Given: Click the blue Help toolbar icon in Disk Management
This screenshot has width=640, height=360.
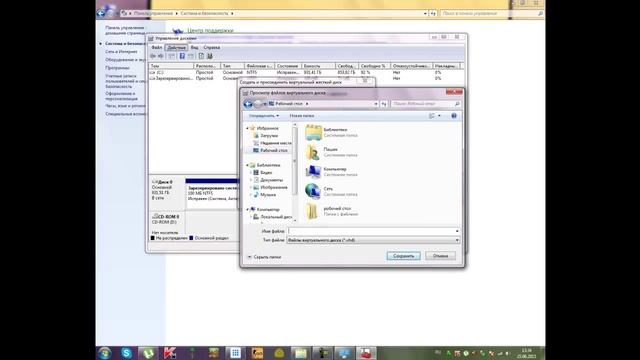Looking at the screenshot, I should pos(182,56).
